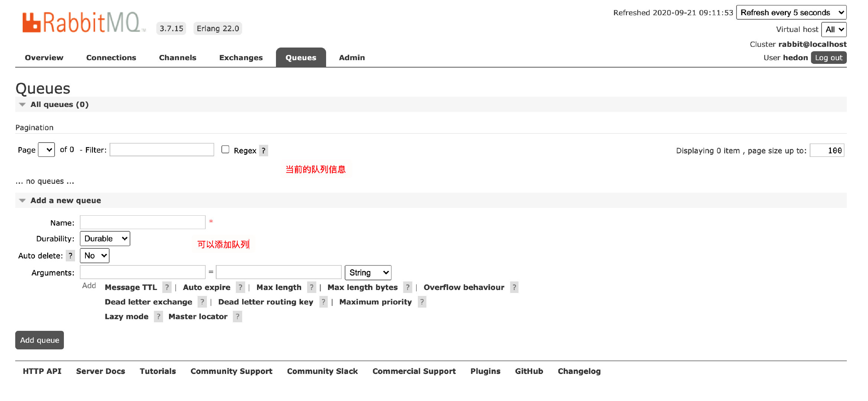Switch to the Exchanges tab

pos(241,58)
